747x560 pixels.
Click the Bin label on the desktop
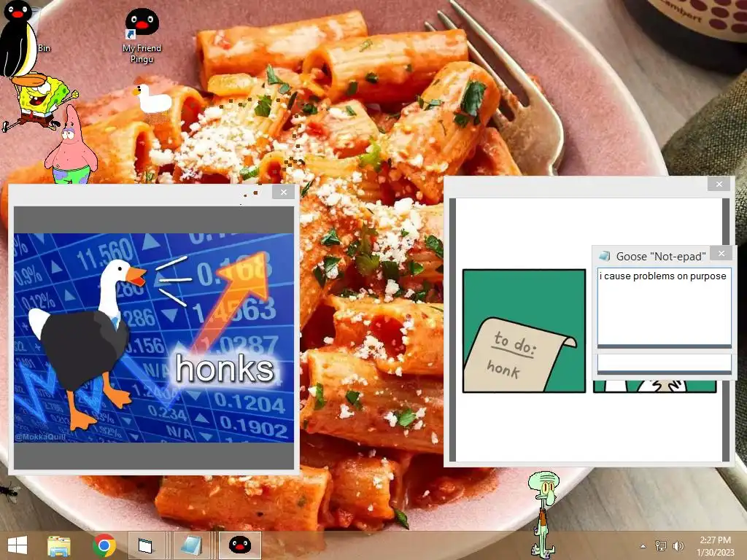44,48
